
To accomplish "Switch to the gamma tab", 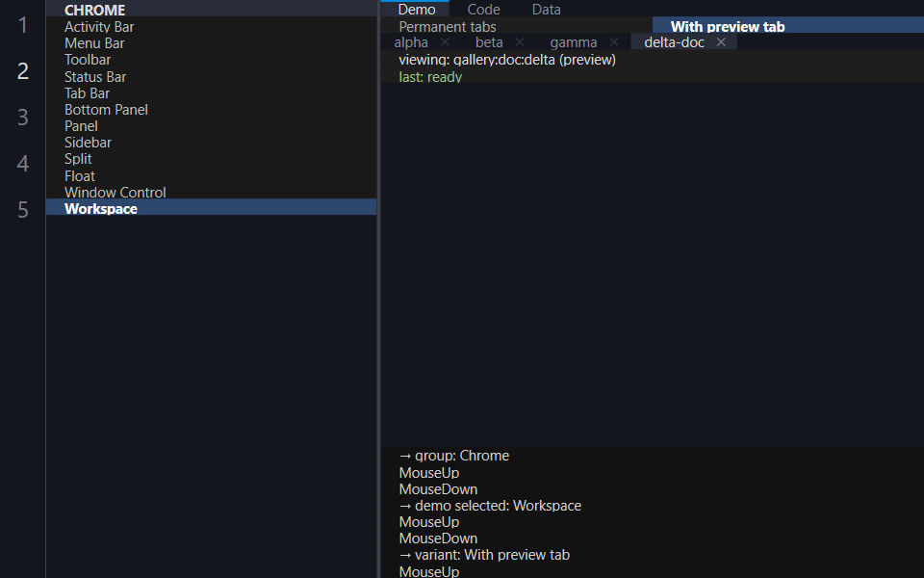I will pos(574,42).
